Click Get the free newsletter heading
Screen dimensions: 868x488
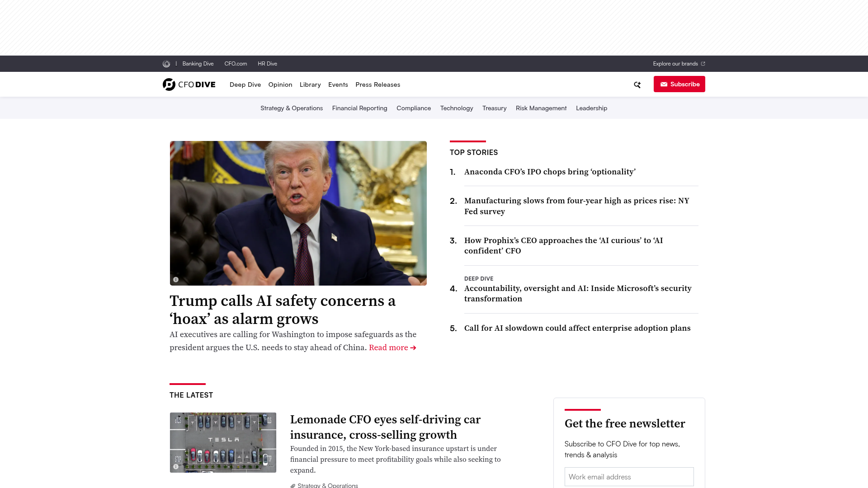(625, 423)
